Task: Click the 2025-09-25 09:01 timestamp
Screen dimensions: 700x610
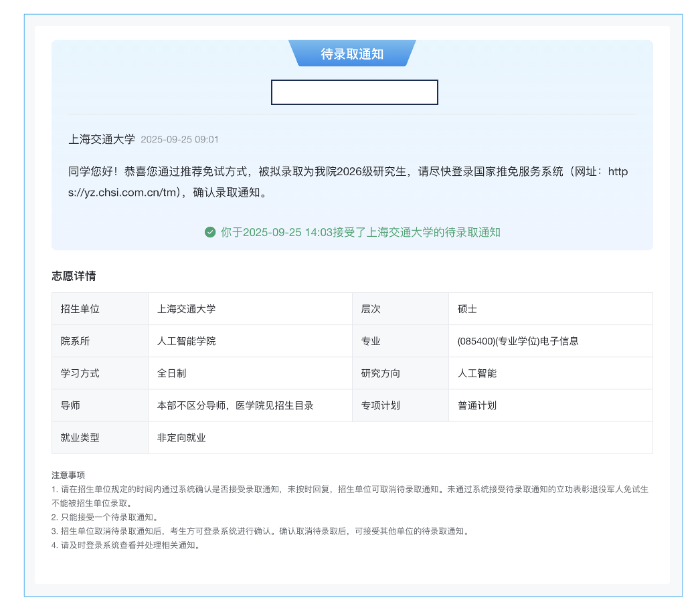Action: pyautogui.click(x=181, y=140)
